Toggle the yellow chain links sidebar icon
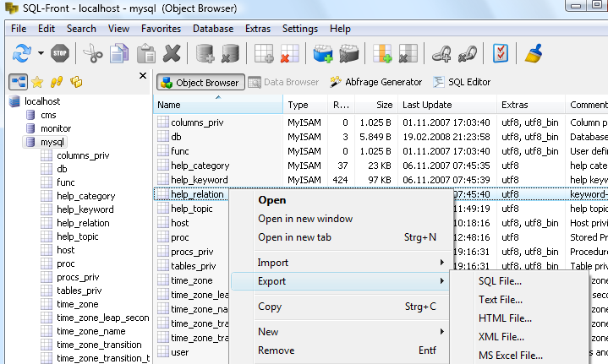Image resolution: width=608 pixels, height=364 pixels. (x=57, y=82)
